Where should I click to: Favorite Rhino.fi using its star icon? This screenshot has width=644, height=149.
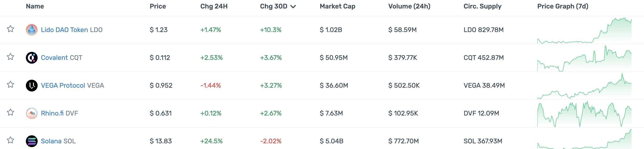click(10, 112)
